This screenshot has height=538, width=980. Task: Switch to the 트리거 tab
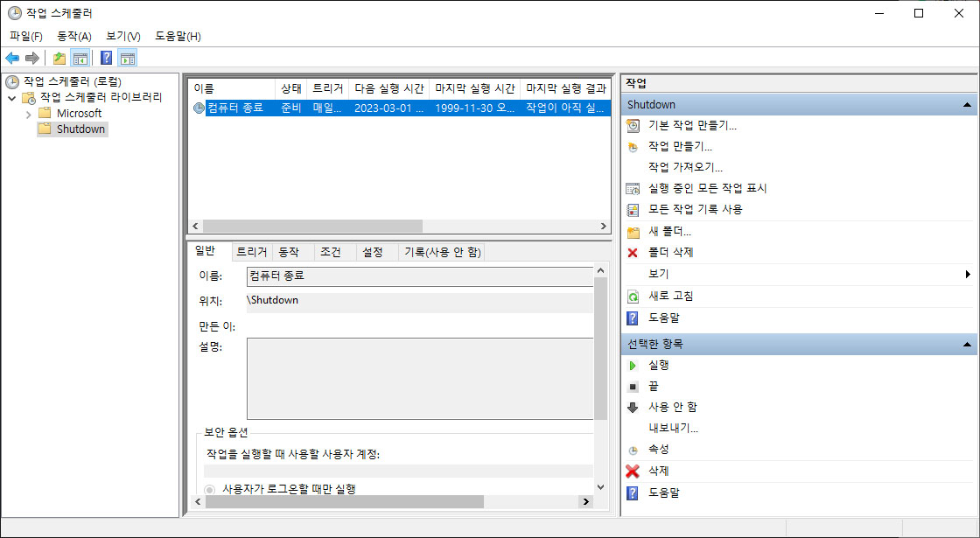[x=252, y=252]
